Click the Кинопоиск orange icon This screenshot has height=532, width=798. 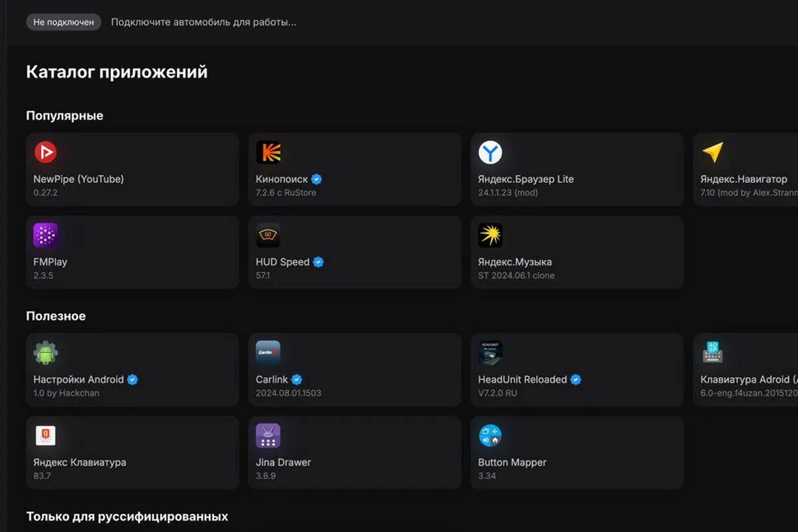tap(268, 152)
